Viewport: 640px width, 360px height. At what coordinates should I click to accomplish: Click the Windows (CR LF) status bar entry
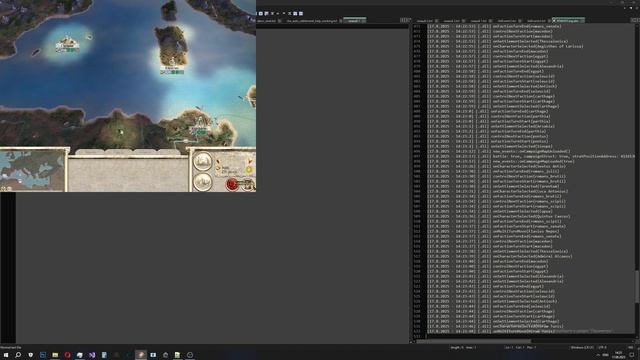[x=582, y=347]
